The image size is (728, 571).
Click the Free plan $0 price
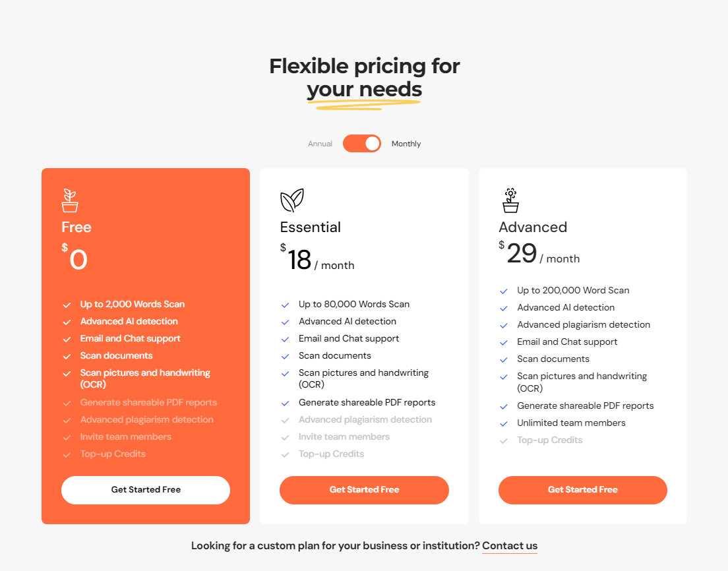(77, 259)
